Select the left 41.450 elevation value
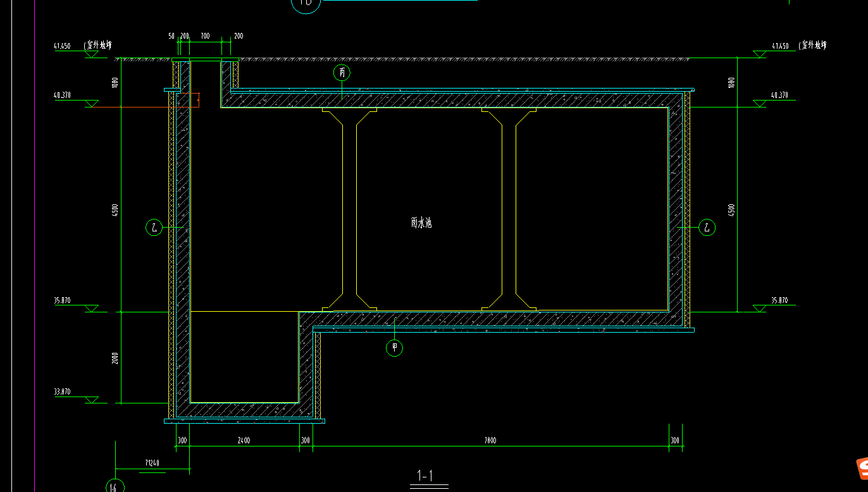868x492 pixels. pos(62,46)
